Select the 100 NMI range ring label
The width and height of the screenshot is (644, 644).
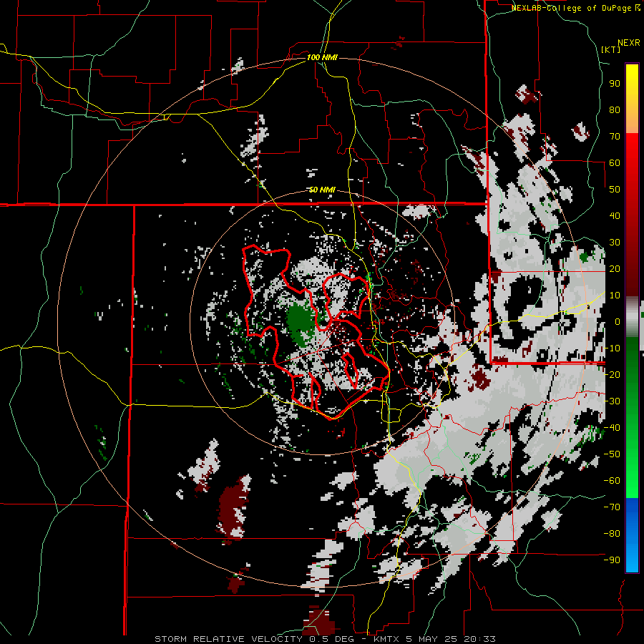pos(322,57)
